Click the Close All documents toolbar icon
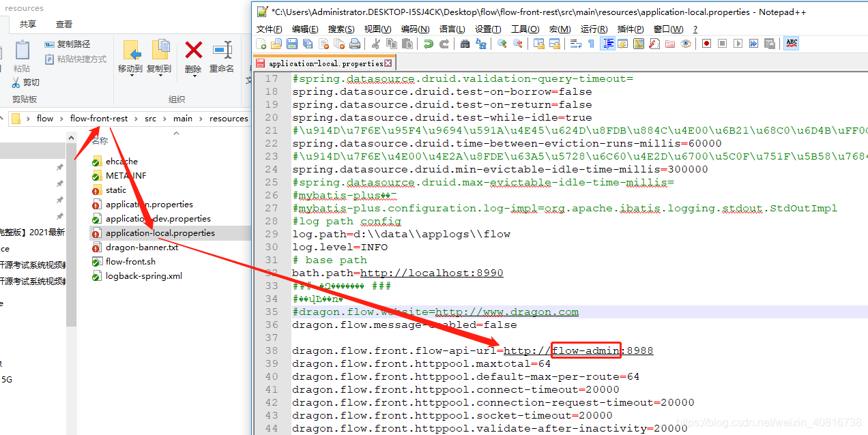The image size is (868, 435). (339, 44)
